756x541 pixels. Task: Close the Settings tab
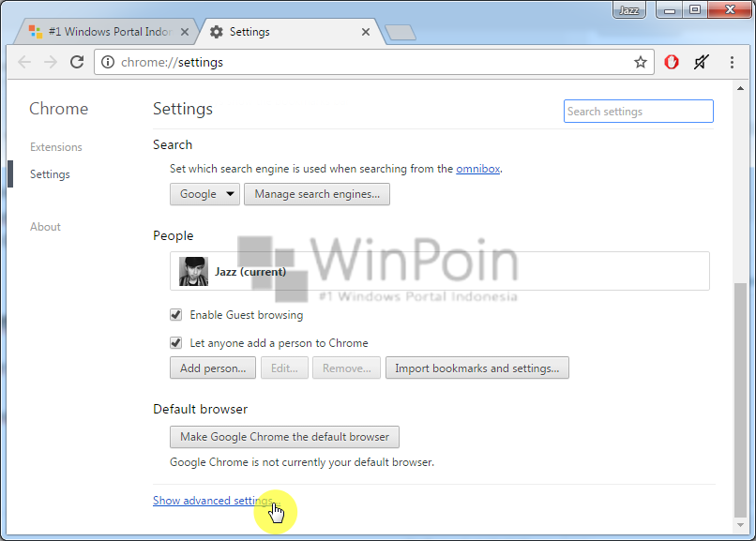tap(366, 32)
